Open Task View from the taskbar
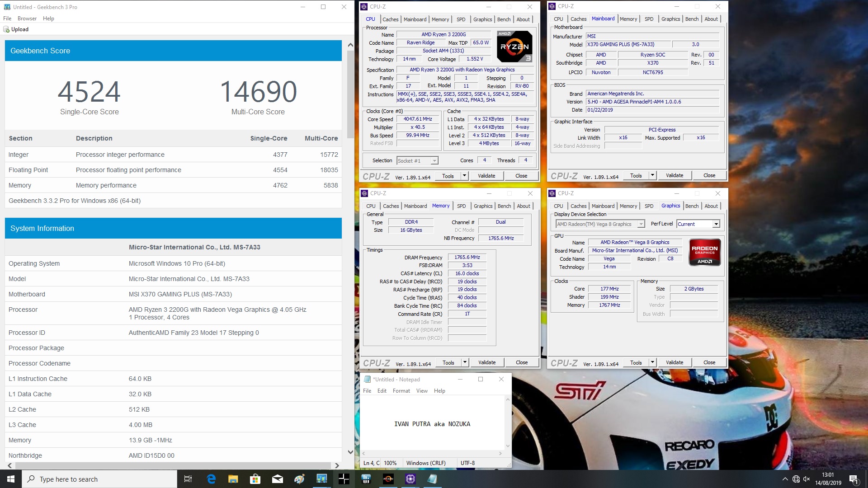This screenshot has width=868, height=488. pyautogui.click(x=188, y=479)
